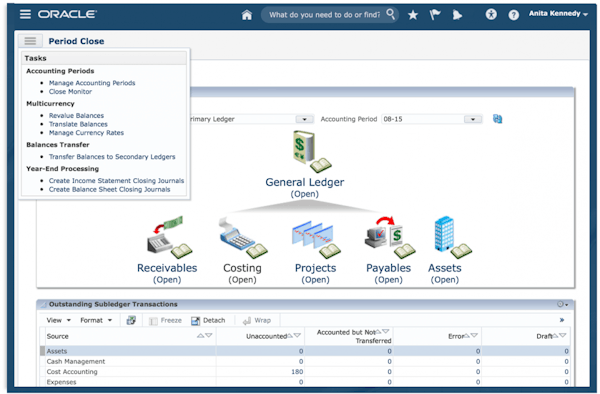The width and height of the screenshot is (600, 394).
Task: Open Outstanding Subledger Transactions panel options gear
Action: pyautogui.click(x=562, y=304)
